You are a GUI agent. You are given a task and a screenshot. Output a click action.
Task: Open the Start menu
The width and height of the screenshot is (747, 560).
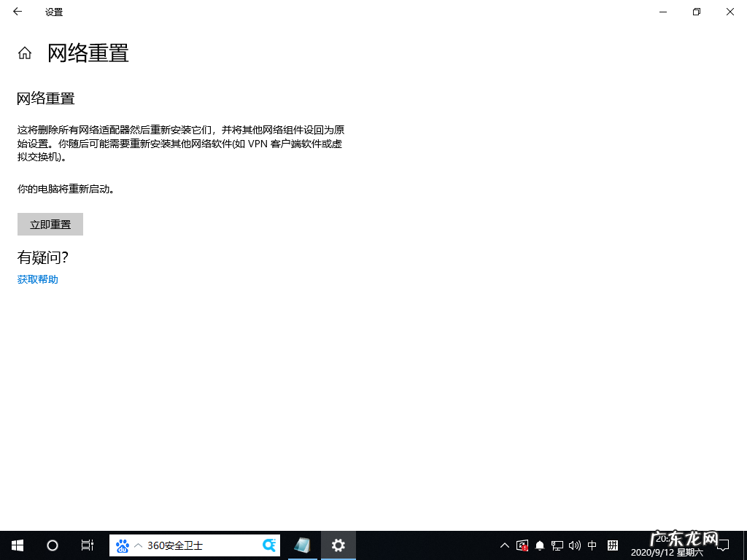pyautogui.click(x=17, y=545)
